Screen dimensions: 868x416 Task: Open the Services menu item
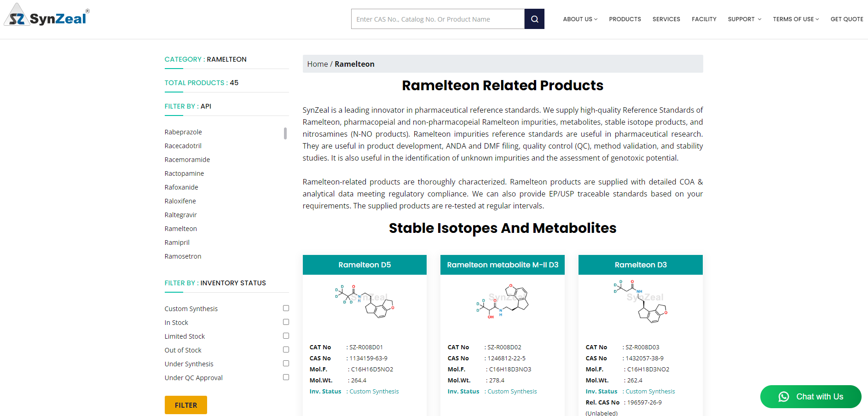click(x=666, y=19)
